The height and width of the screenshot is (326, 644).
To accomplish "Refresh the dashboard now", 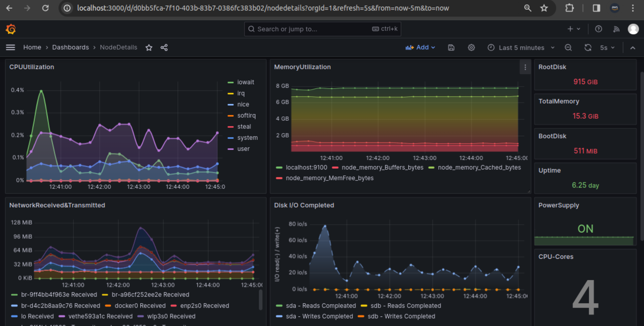I will (588, 47).
